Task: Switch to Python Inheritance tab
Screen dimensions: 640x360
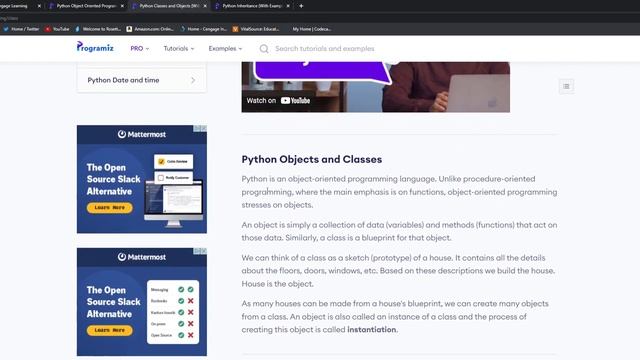Action: tap(251, 6)
